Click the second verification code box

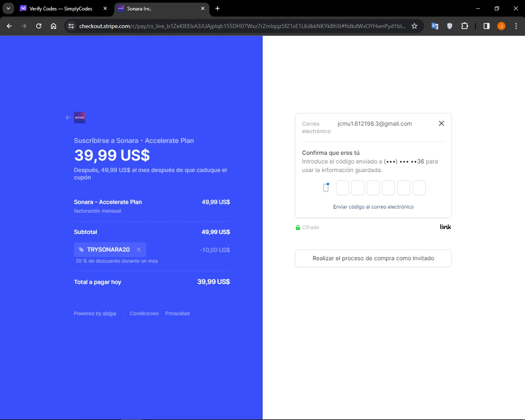(x=358, y=188)
